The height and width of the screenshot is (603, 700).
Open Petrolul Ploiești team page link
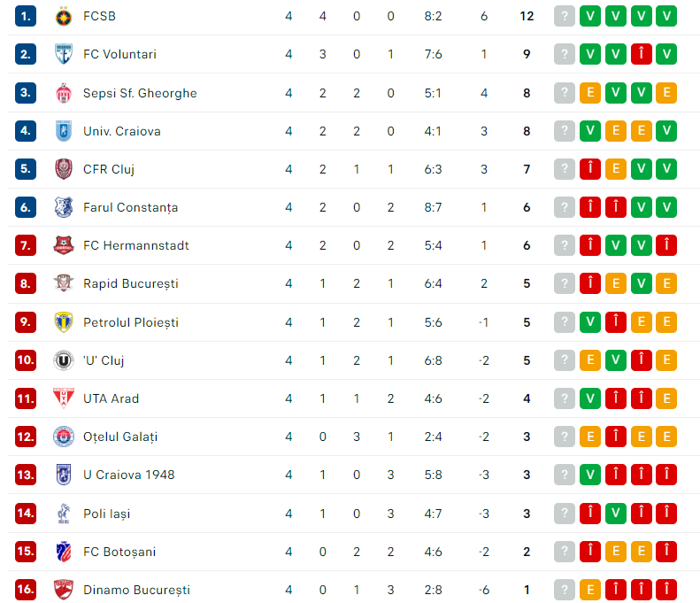(x=131, y=322)
